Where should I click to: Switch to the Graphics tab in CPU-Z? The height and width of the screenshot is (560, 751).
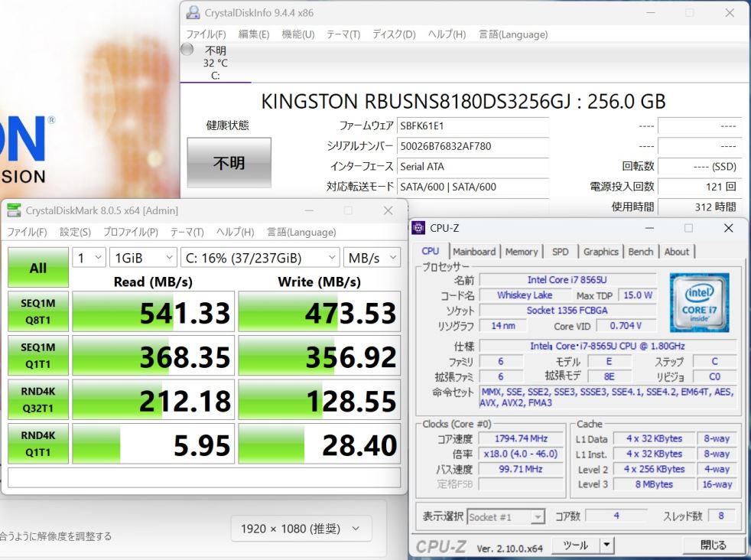601,252
